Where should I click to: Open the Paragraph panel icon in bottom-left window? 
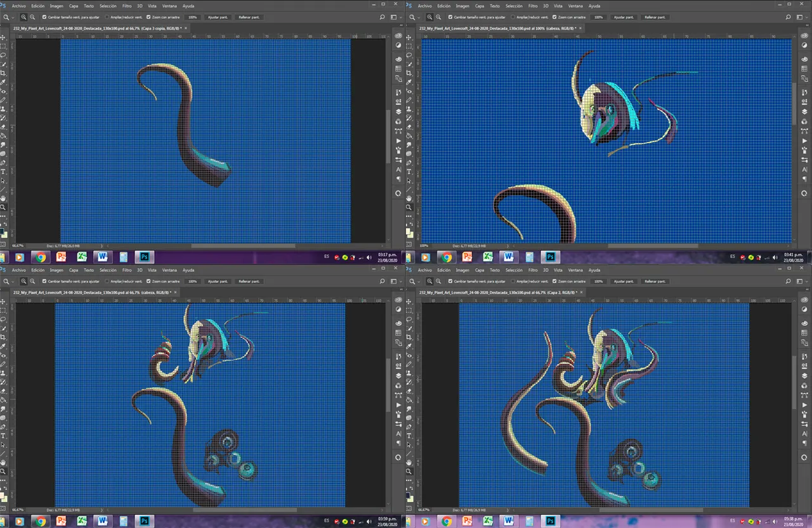point(398,442)
